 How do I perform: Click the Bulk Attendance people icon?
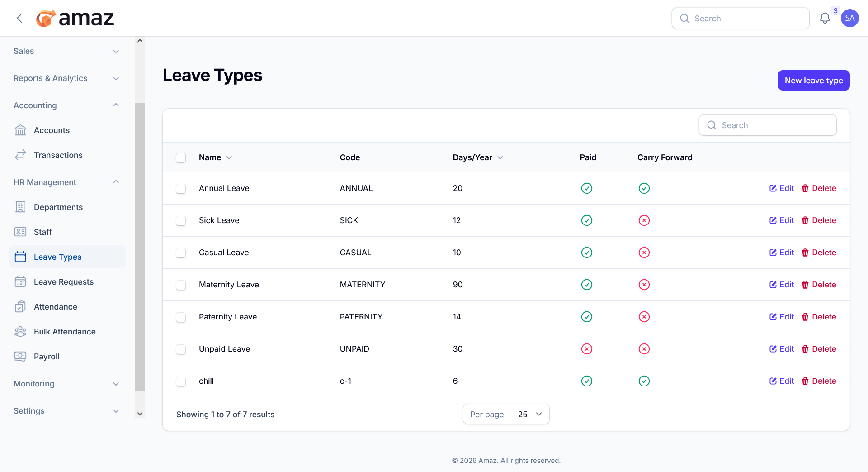[x=20, y=332]
